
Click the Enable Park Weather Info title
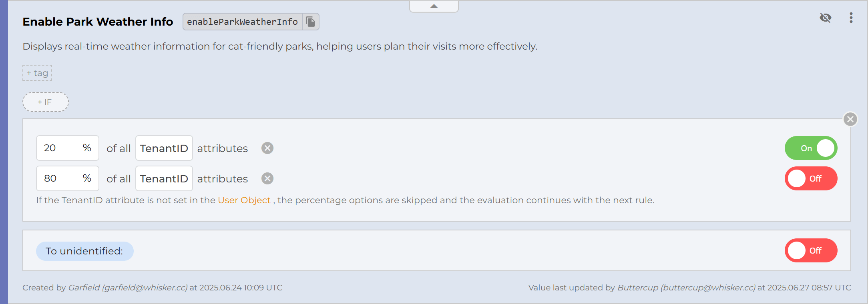97,22
